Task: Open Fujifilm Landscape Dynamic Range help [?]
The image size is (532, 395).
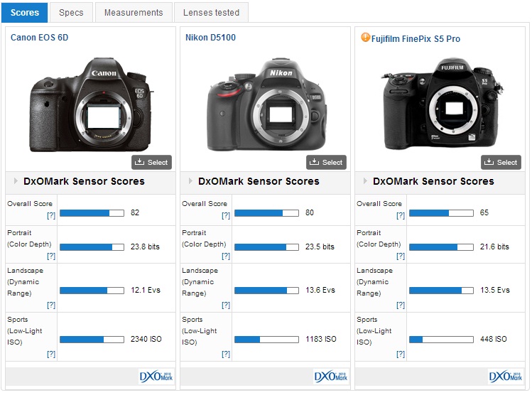Action: [401, 305]
